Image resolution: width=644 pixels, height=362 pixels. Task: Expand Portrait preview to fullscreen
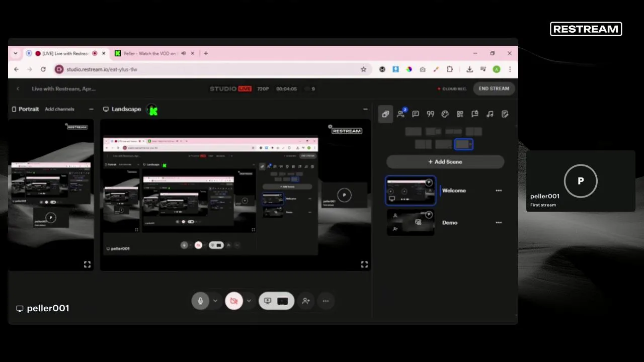pos(87,264)
